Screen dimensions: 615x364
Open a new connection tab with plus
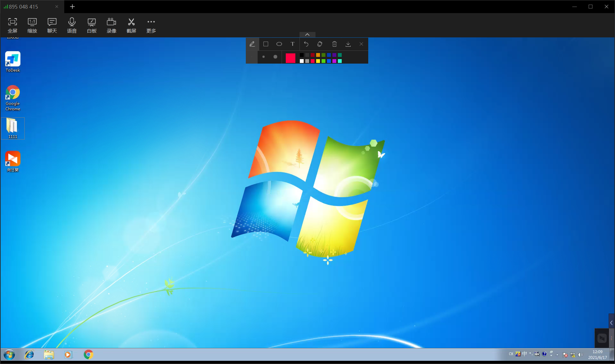coord(72,6)
